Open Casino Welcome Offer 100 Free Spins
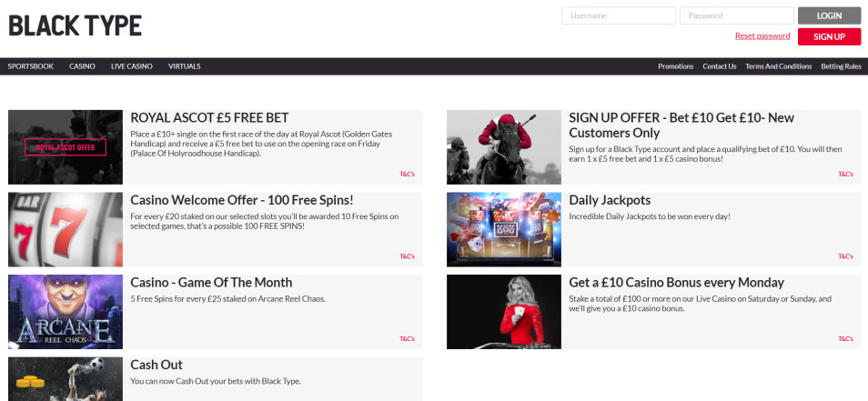868x401 pixels. (242, 200)
